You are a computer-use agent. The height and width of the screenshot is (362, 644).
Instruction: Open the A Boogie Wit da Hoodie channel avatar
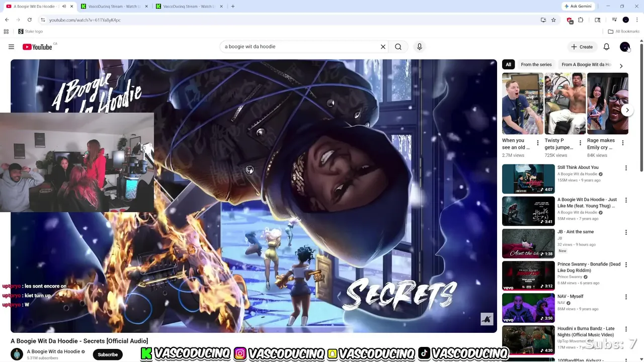[17, 354]
